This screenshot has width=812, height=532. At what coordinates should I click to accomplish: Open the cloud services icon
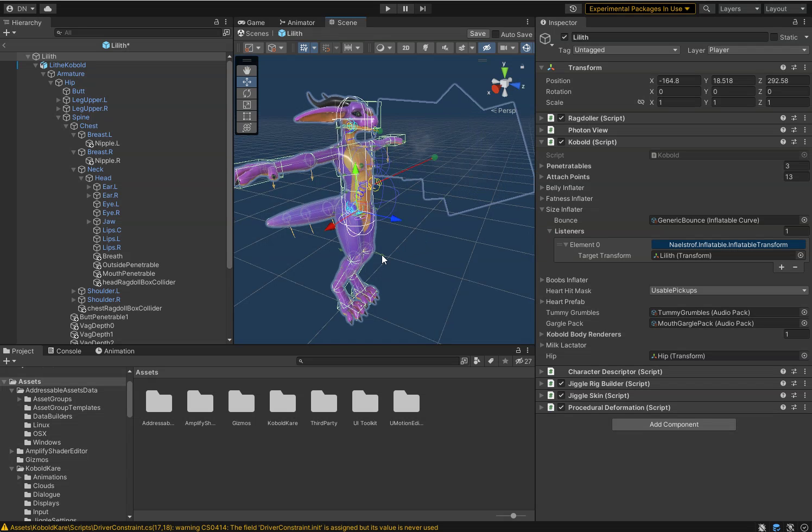pyautogui.click(x=47, y=9)
